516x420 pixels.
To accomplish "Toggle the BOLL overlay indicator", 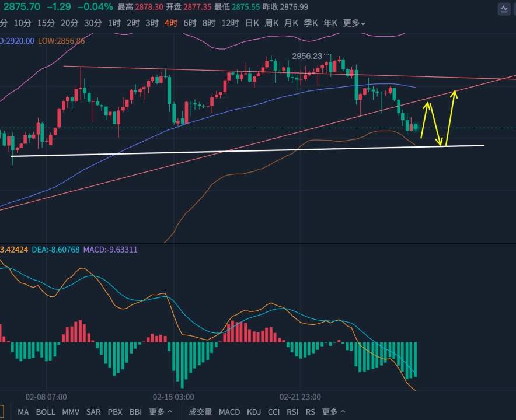I will click(46, 412).
